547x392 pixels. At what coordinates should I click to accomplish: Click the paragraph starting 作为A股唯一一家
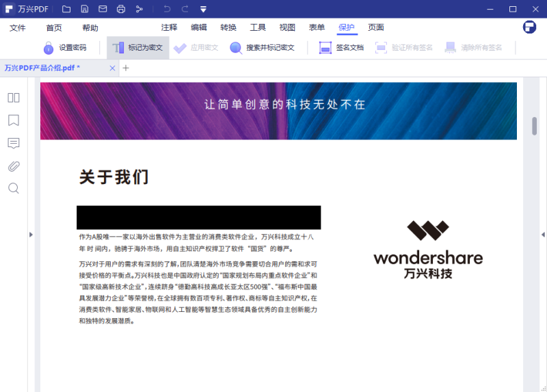tap(196, 243)
